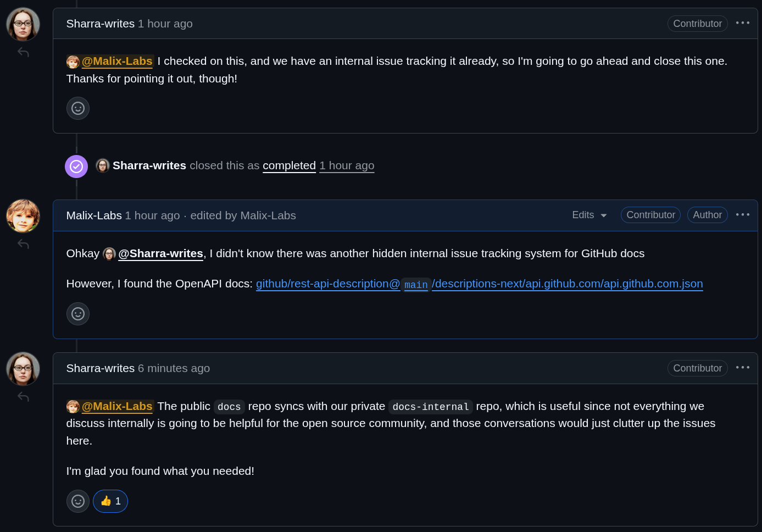Open options menu on 6 minutes ago comment

click(x=743, y=368)
